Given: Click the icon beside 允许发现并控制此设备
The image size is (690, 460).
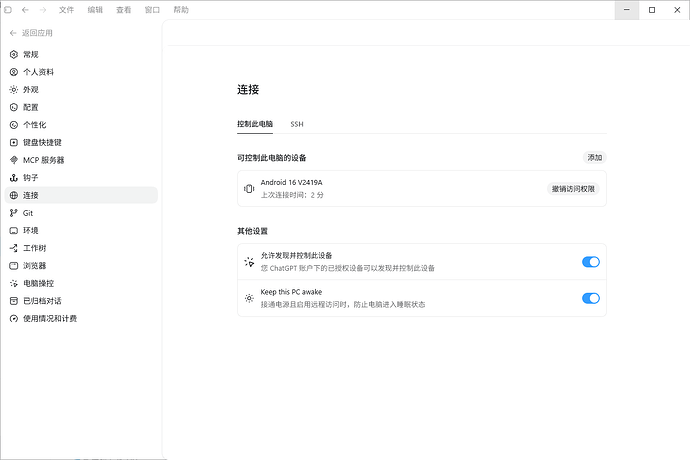Looking at the screenshot, I should click(x=249, y=262).
